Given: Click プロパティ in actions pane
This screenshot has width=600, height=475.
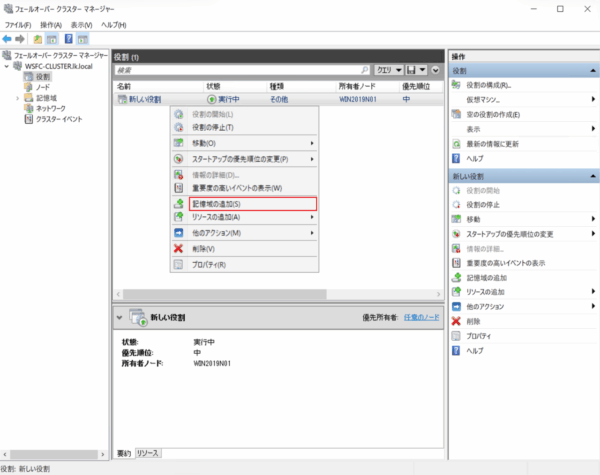Looking at the screenshot, I should [x=478, y=336].
